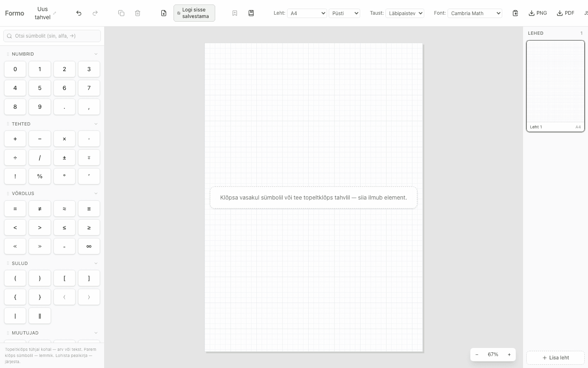Image resolution: width=588 pixels, height=368 pixels.
Task: Click the clipboard paste icon
Action: (x=515, y=13)
